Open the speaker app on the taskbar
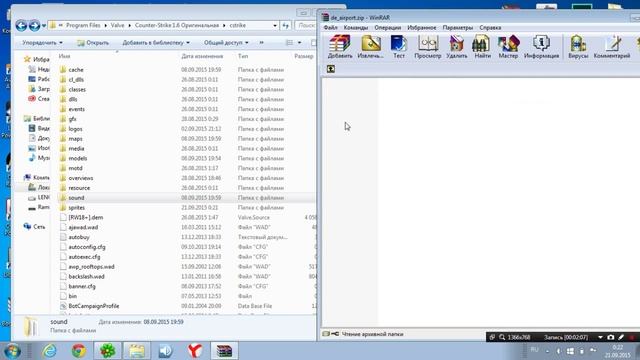Screen dimensions: 640x360 pos(165,351)
